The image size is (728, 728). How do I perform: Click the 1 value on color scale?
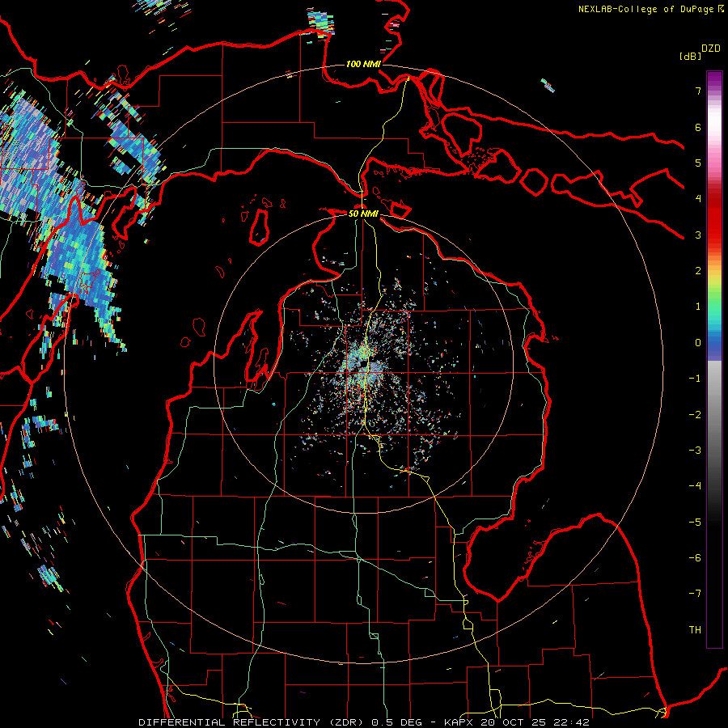pos(698,307)
